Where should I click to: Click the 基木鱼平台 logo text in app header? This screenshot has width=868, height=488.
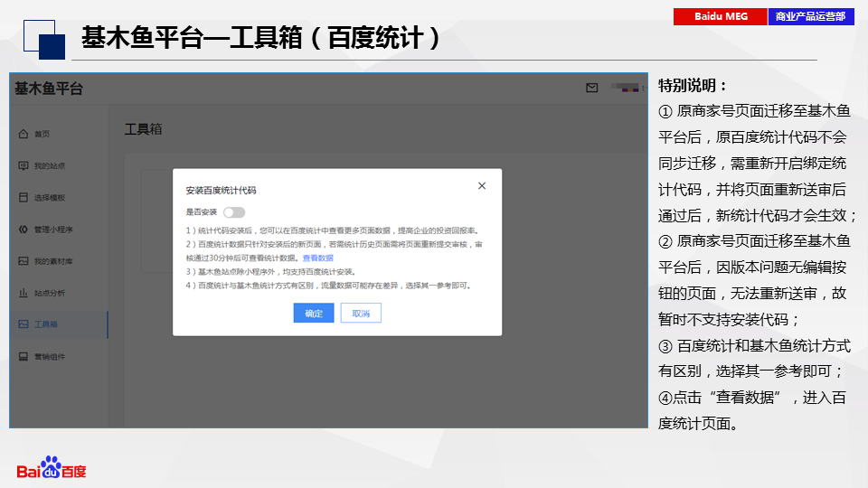[x=49, y=89]
